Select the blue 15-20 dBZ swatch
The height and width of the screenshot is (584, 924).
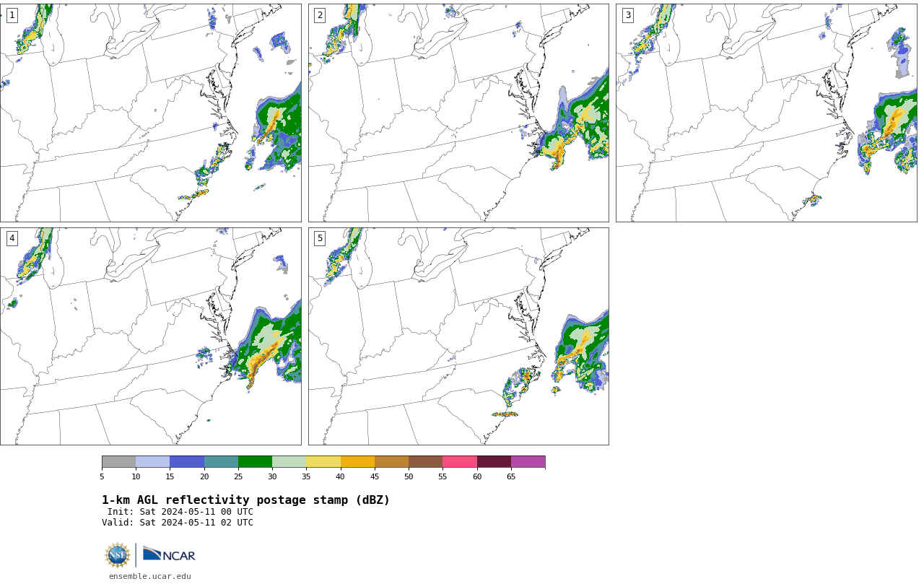click(x=187, y=462)
